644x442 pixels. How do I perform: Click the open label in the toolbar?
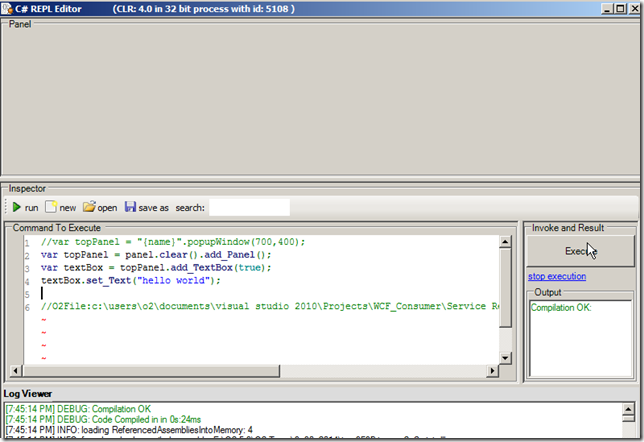107,208
